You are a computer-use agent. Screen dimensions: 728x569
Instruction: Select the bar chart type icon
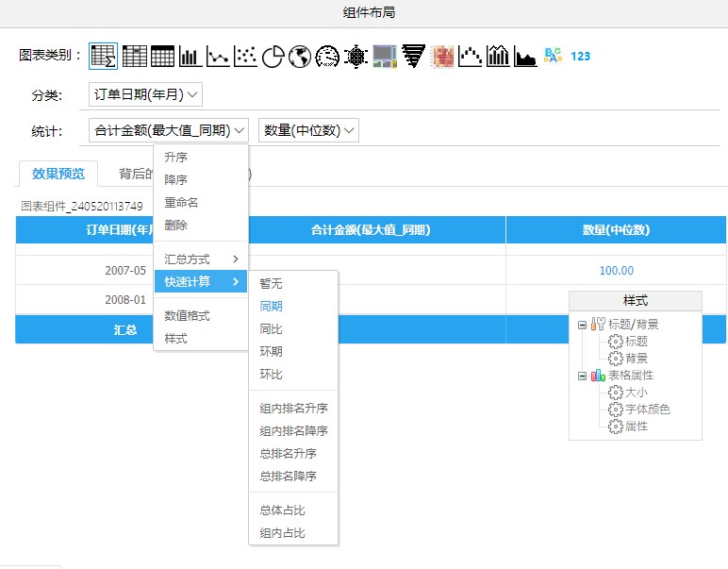(190, 57)
